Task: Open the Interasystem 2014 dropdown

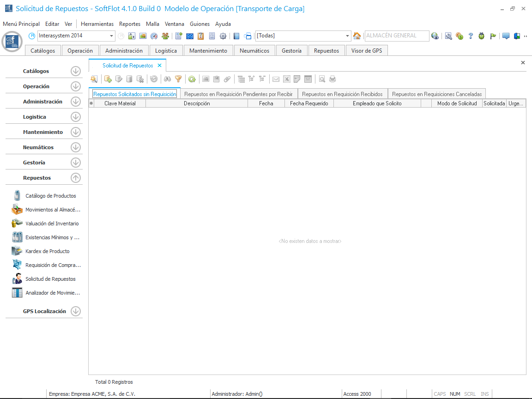Action: click(112, 36)
